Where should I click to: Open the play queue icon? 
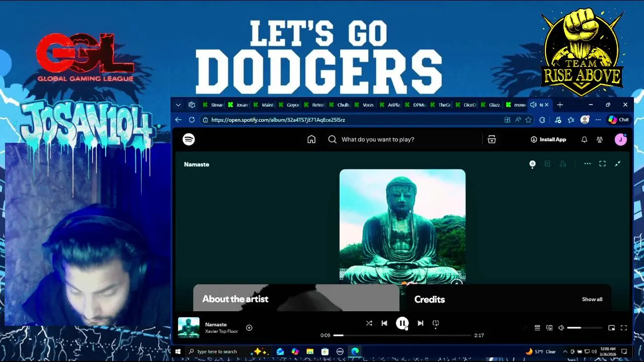click(537, 328)
